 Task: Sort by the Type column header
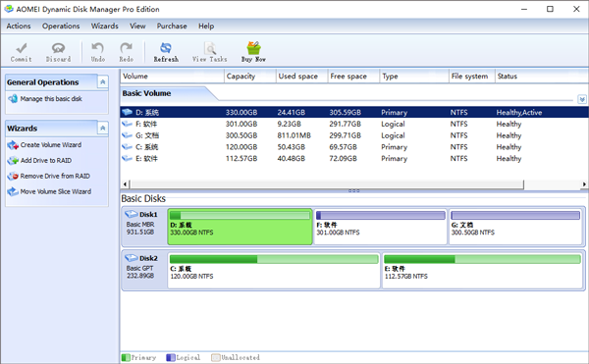pos(414,77)
